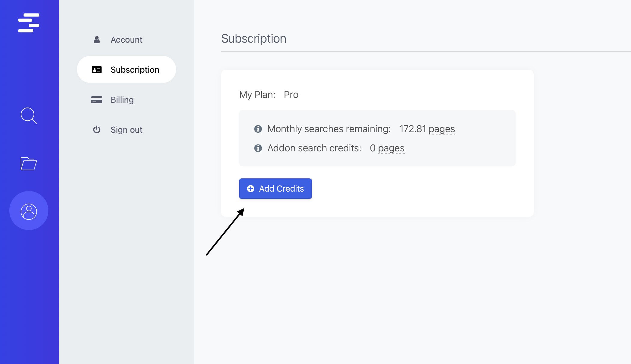Click the Subscription ID card icon

[96, 70]
